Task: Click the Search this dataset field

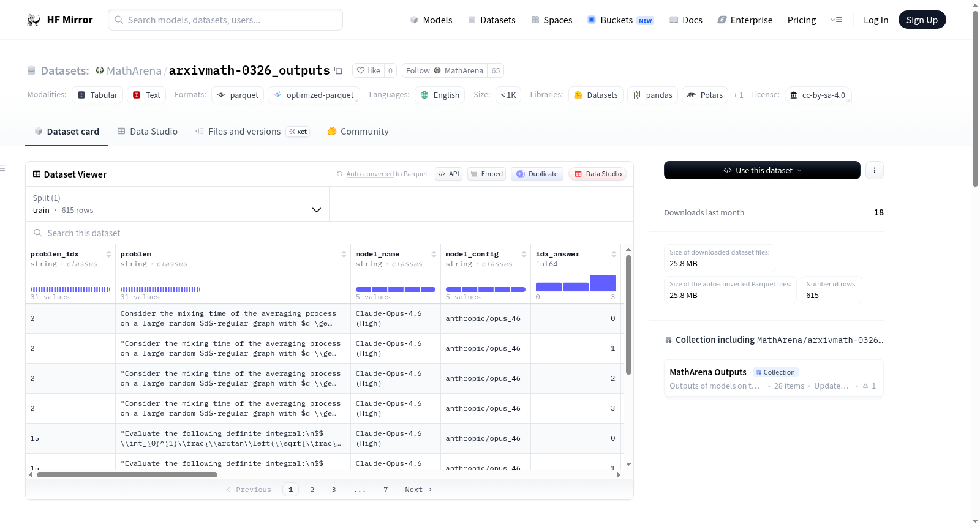Action: coord(330,233)
